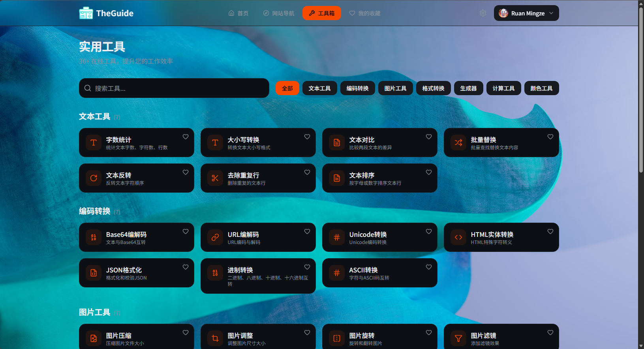
Task: Click the 图片调整 crop icon
Action: pyautogui.click(x=215, y=338)
